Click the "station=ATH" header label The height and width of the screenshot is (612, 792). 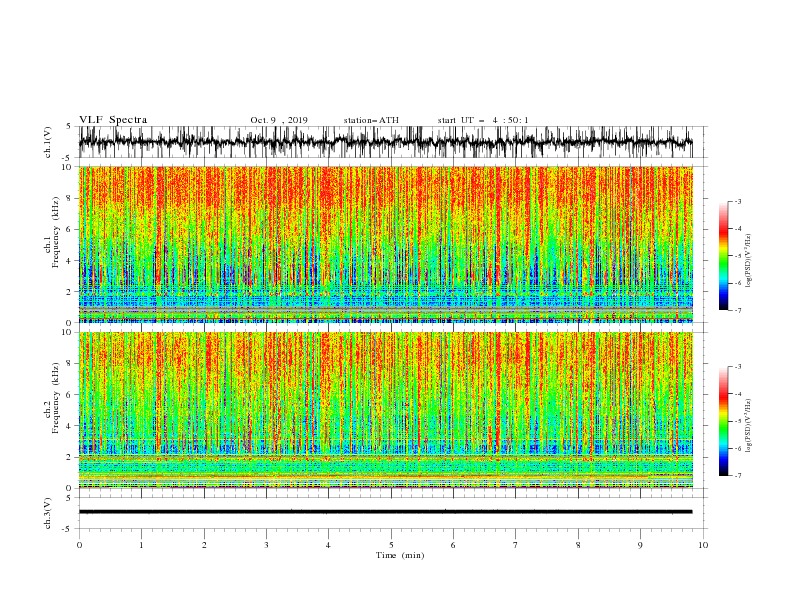coord(371,120)
